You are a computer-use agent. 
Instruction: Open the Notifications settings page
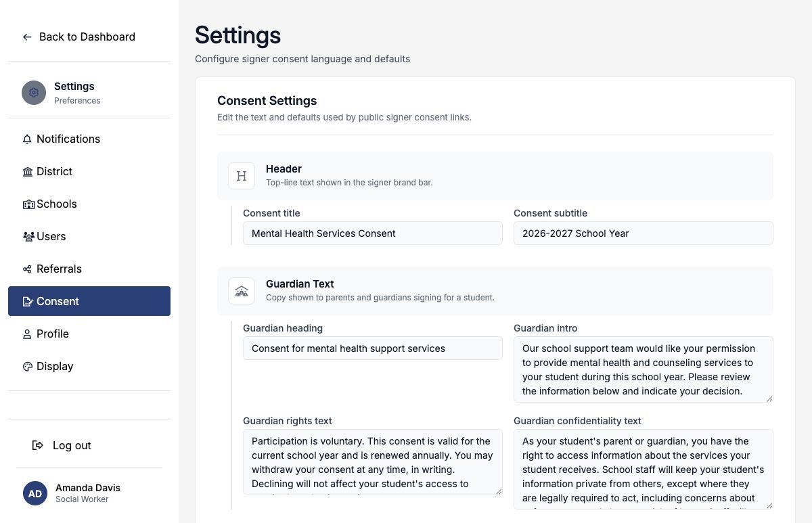click(x=89, y=139)
